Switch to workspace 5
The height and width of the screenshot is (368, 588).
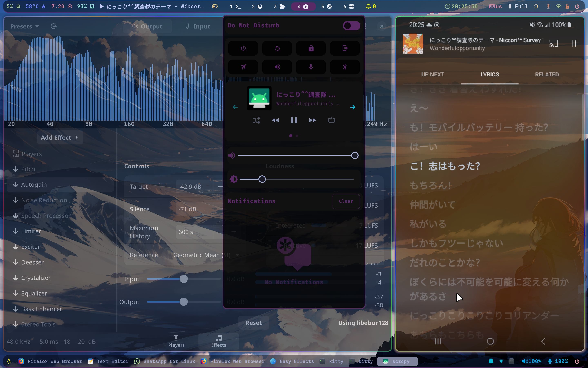tap(326, 7)
